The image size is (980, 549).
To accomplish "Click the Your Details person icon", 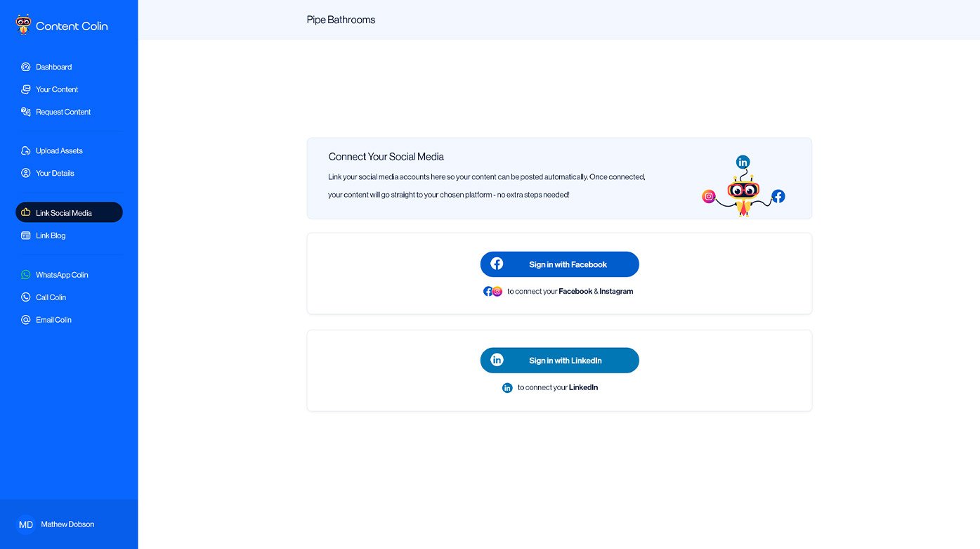I will (x=26, y=173).
